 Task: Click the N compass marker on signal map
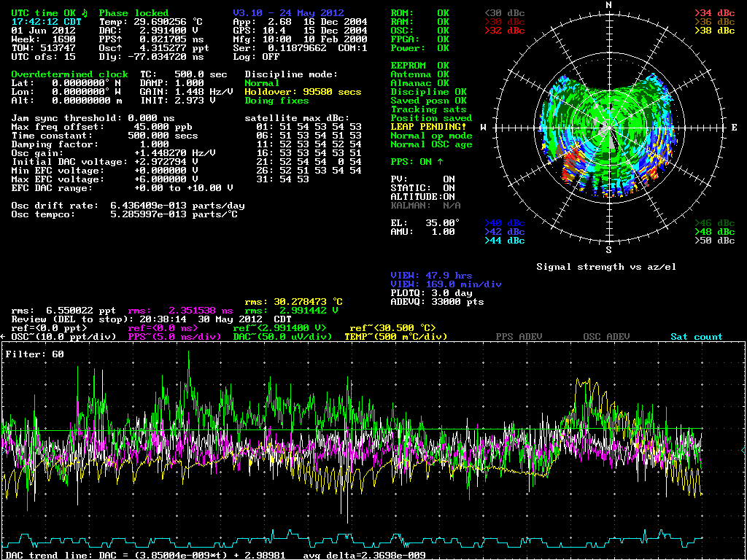pyautogui.click(x=608, y=5)
